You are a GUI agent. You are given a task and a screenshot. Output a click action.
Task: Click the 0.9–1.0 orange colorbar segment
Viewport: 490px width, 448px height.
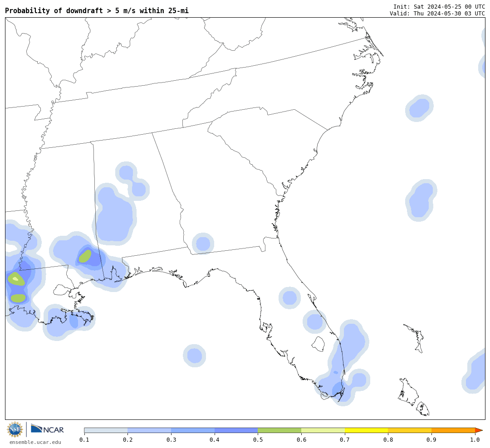[x=453, y=430]
